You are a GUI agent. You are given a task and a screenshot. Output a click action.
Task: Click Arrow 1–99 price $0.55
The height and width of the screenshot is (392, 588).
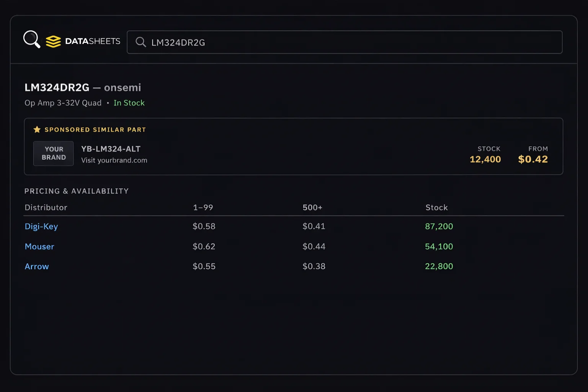tap(204, 266)
